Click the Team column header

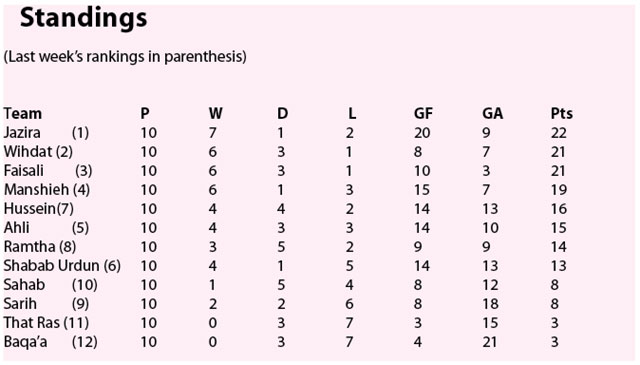click(x=23, y=114)
